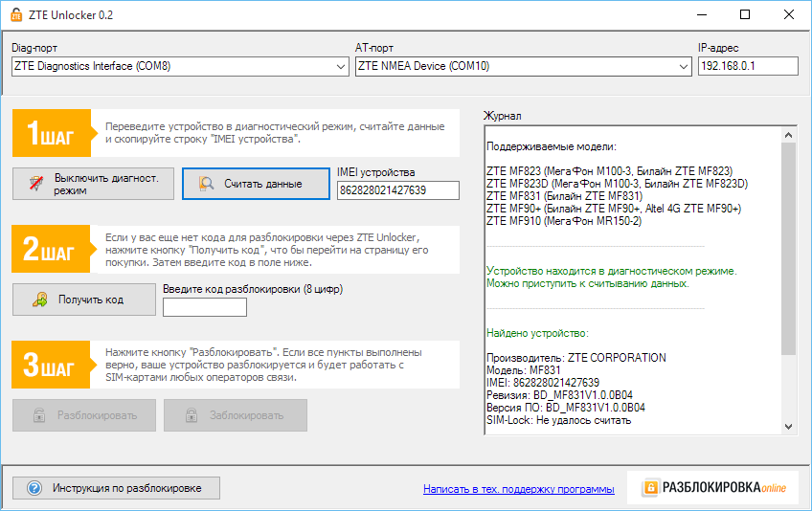Click the Считать данные button
Image resolution: width=812 pixels, height=511 pixels.
tap(256, 184)
